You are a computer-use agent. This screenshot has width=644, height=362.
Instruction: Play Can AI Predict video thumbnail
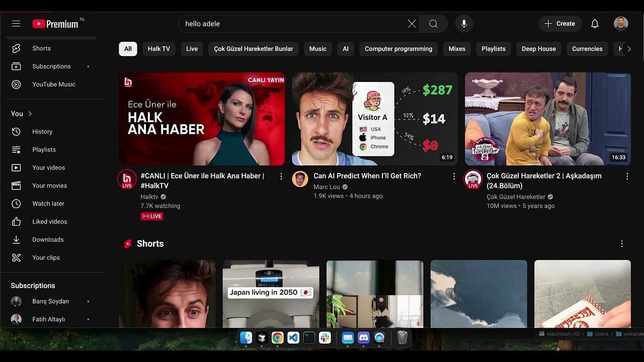375,119
